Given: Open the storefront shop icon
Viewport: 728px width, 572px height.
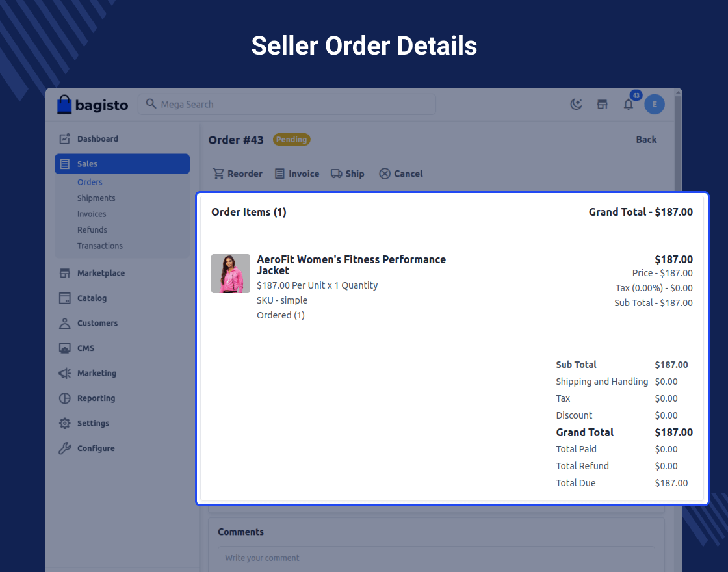Looking at the screenshot, I should (x=602, y=104).
